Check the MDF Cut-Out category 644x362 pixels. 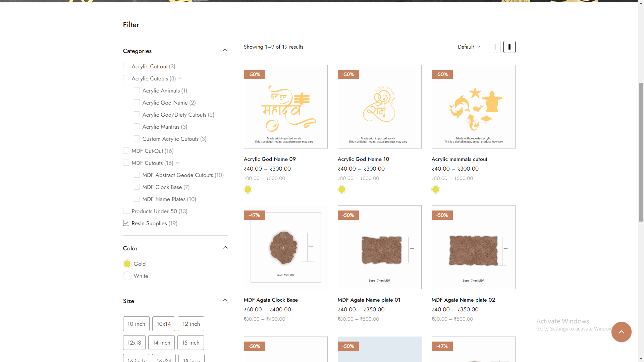coord(126,151)
